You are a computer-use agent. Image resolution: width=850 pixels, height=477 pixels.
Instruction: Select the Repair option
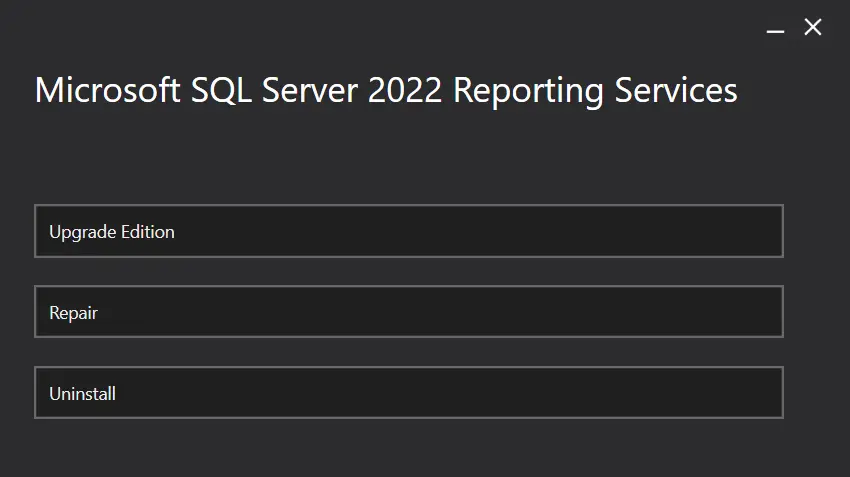409,312
